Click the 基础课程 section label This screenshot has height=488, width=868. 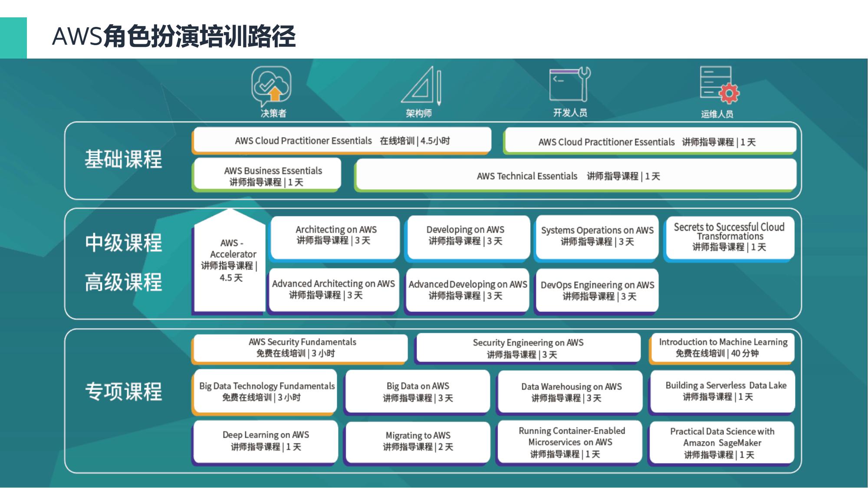[x=123, y=159]
